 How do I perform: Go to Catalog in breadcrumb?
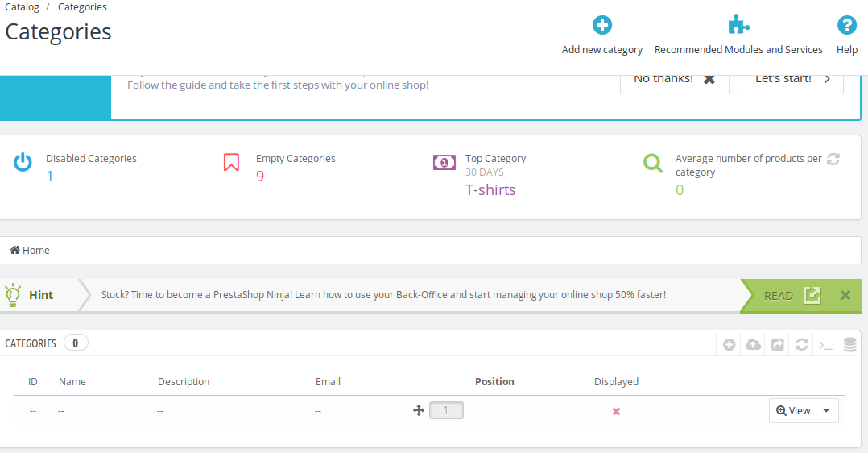click(23, 7)
